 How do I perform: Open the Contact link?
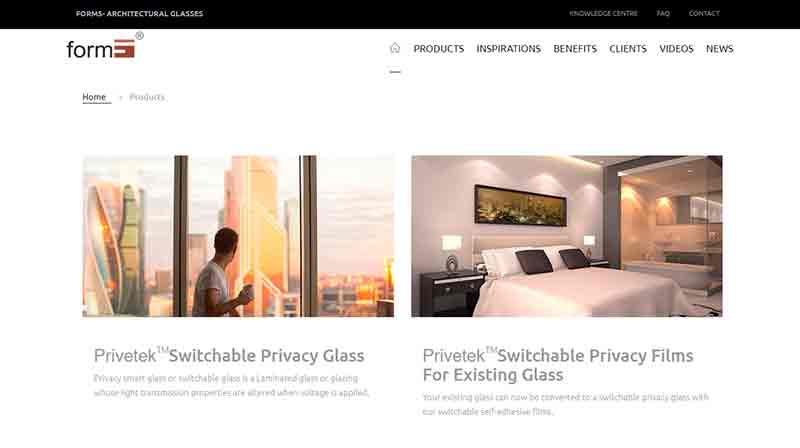704,13
